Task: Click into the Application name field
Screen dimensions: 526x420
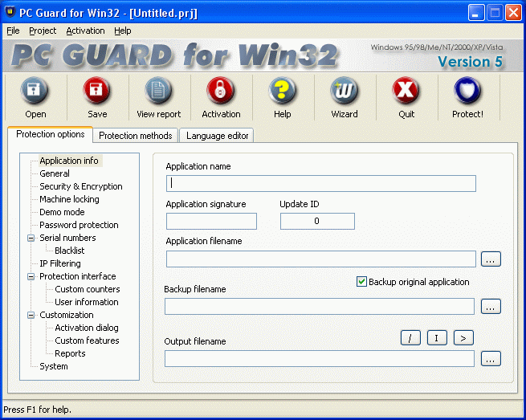Action: click(x=320, y=183)
